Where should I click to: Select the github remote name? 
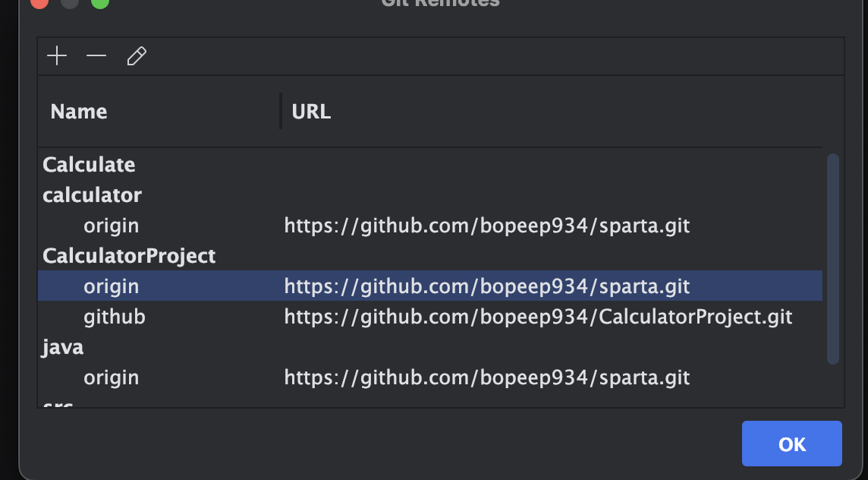coord(115,317)
